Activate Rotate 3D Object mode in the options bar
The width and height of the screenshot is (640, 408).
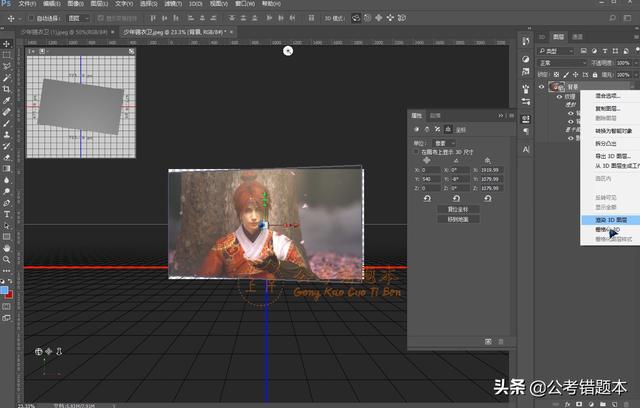[356, 18]
